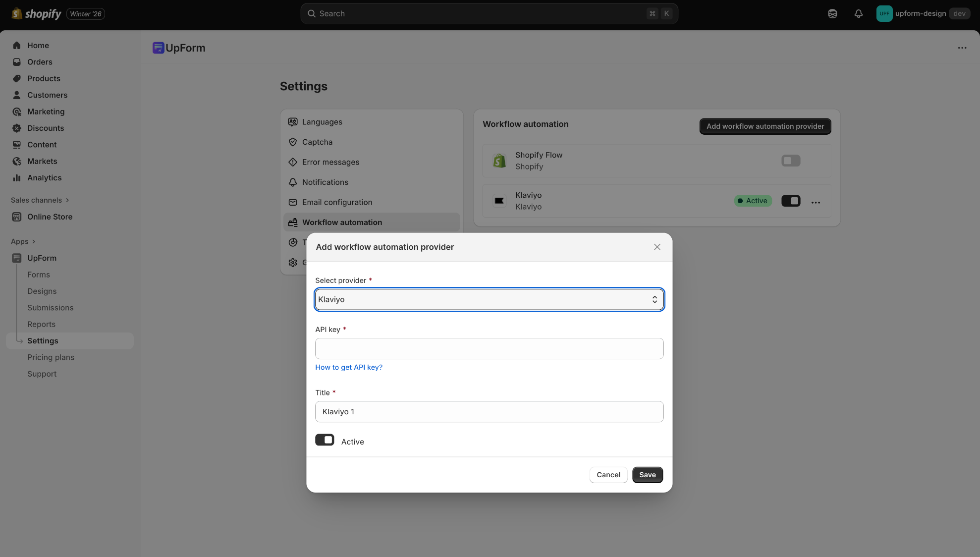This screenshot has width=980, height=557.
Task: Click the Home icon in sidebar
Action: 17,46
